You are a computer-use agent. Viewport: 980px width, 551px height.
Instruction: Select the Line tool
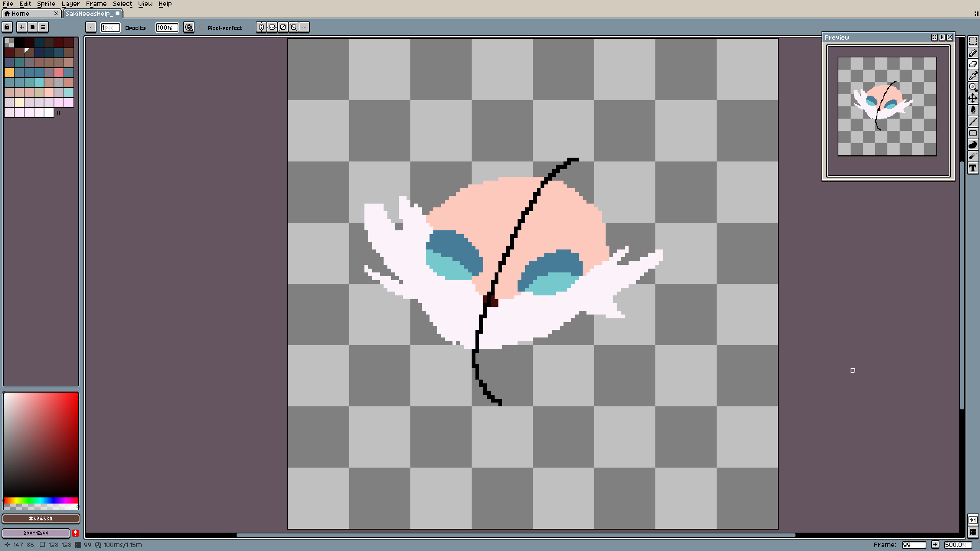point(973,122)
